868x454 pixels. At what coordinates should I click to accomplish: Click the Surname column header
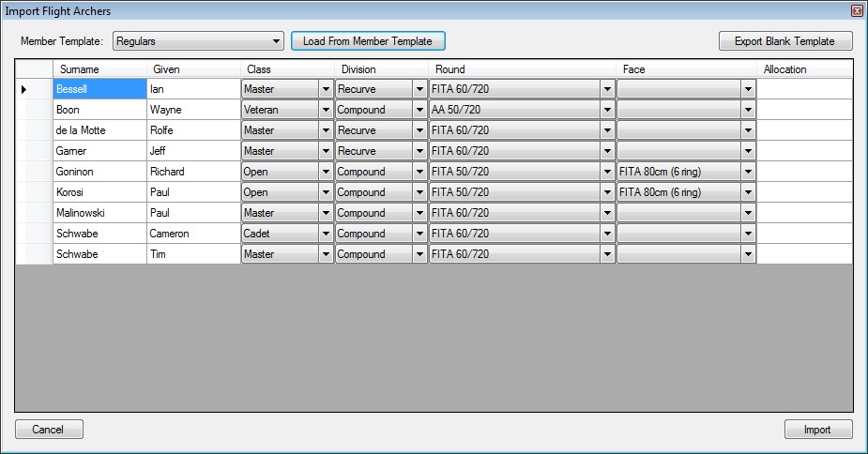tap(99, 69)
